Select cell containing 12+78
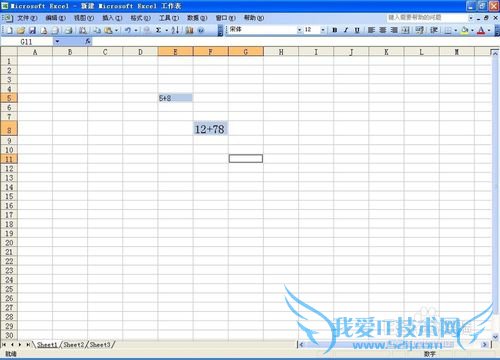Image resolution: width=500 pixels, height=360 pixels. 211,129
